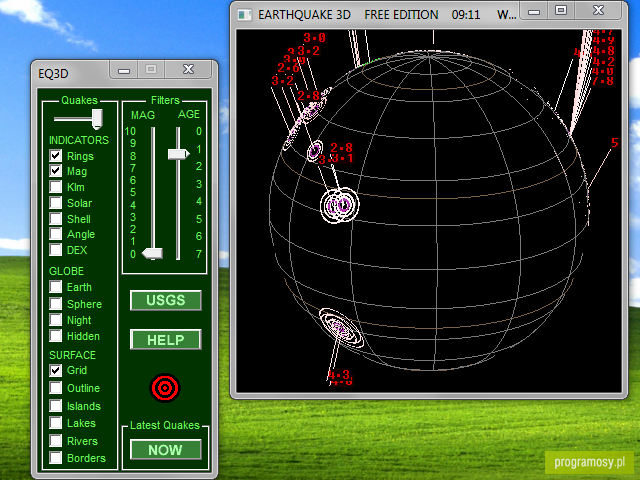Viewport: 640px width, 480px height.
Task: Turn on the DEX checkbox
Action: (x=56, y=249)
